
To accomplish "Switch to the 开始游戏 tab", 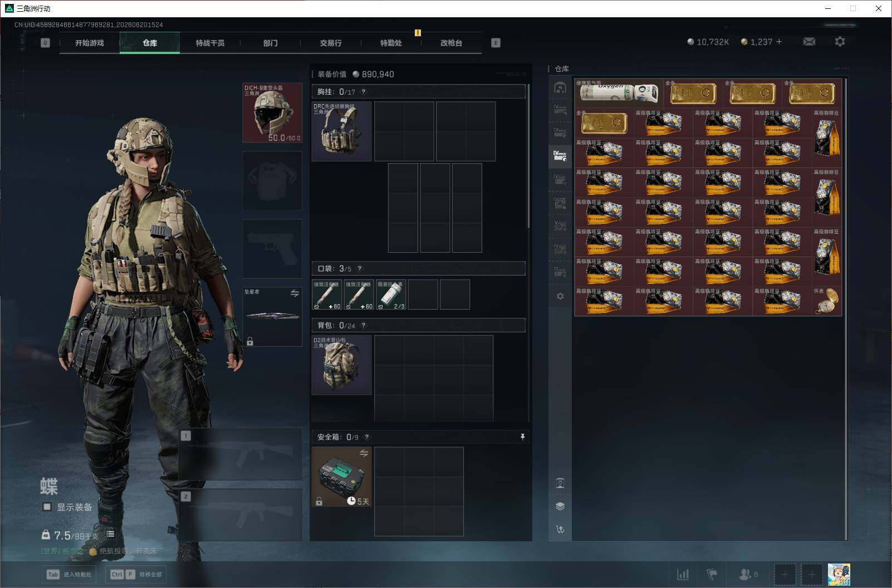I will [x=90, y=43].
